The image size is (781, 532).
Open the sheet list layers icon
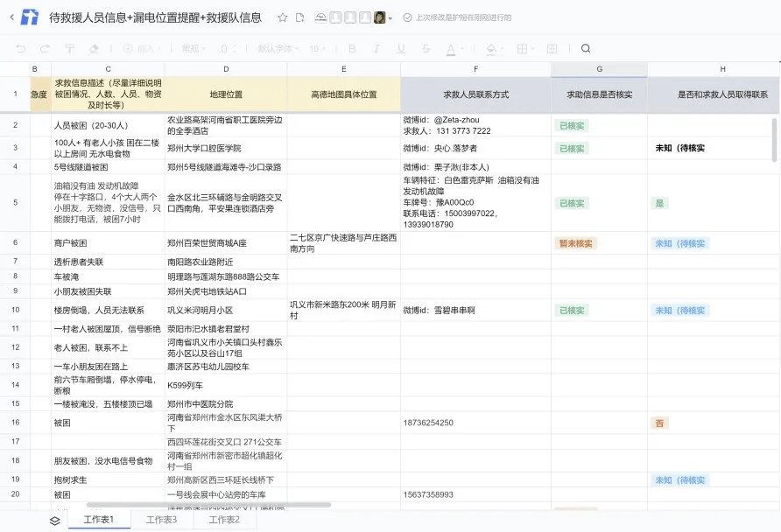pos(55,521)
